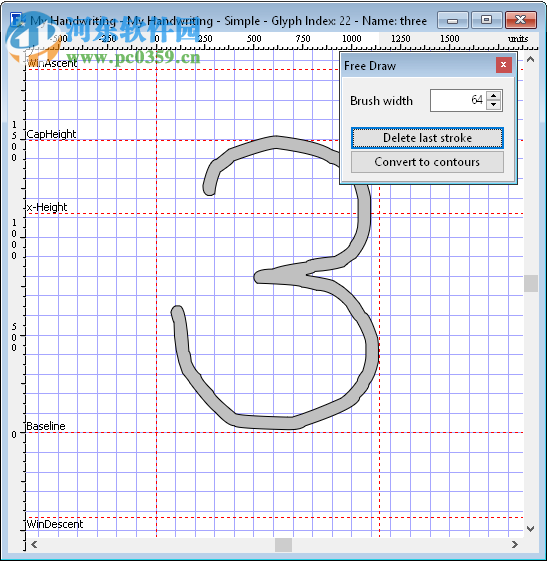
Task: Close the Free Draw panel
Action: (503, 65)
